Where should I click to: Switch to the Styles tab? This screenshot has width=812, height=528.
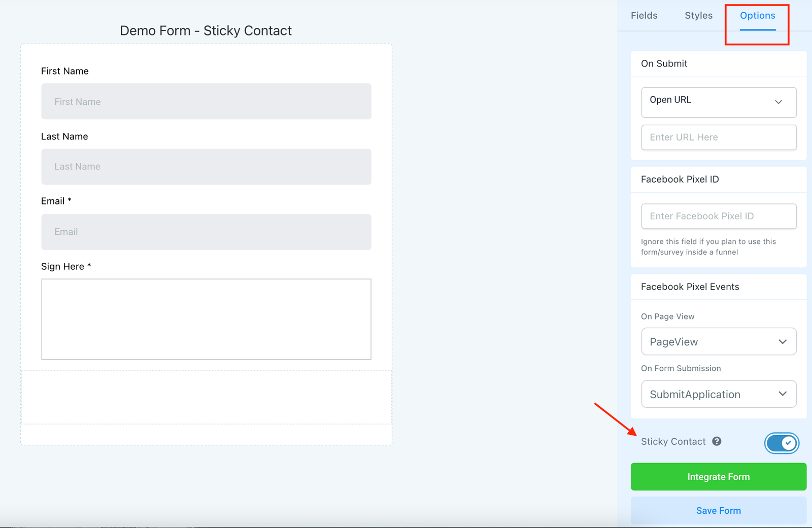(698, 16)
